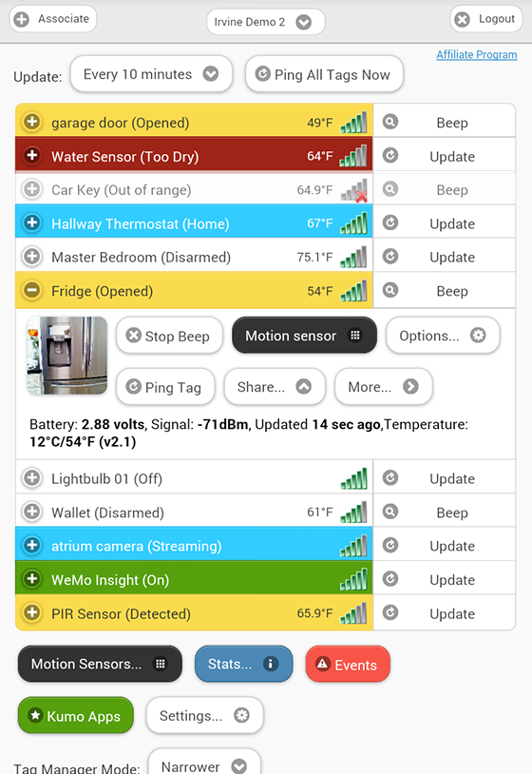Click the plus icon on Associate button
Viewport: 532px width, 774px height.
click(x=21, y=19)
